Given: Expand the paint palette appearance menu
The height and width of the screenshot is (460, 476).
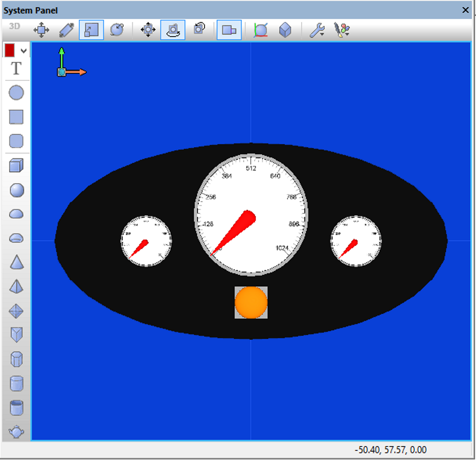Looking at the screenshot, I should point(342,30).
